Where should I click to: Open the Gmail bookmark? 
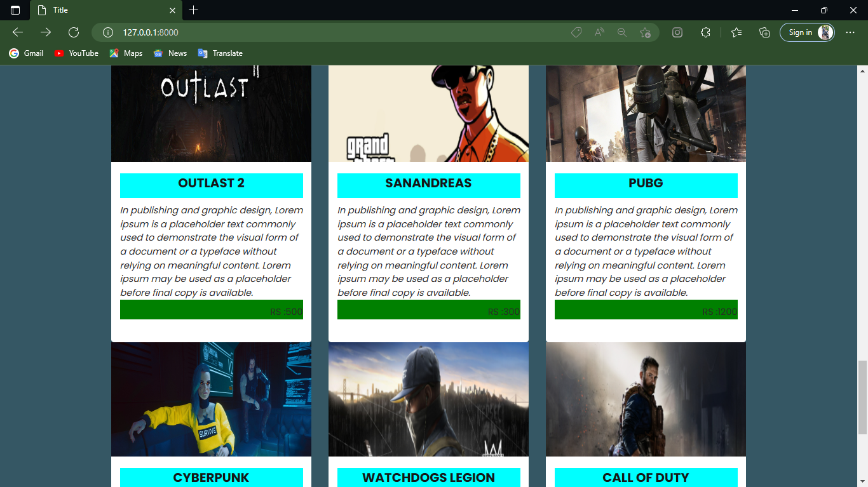point(27,53)
